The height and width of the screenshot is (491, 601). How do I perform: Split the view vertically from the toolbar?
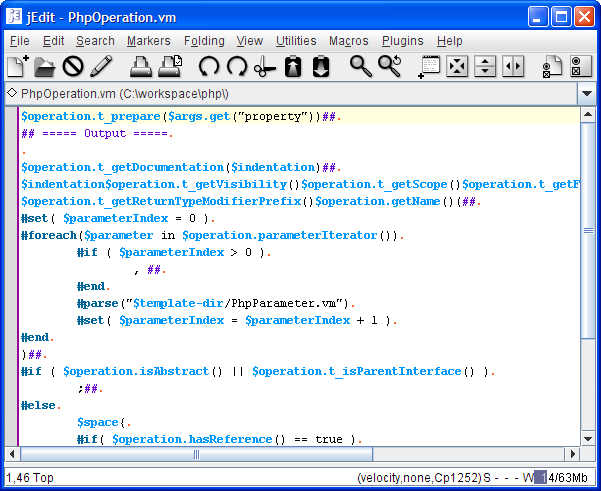[x=513, y=66]
